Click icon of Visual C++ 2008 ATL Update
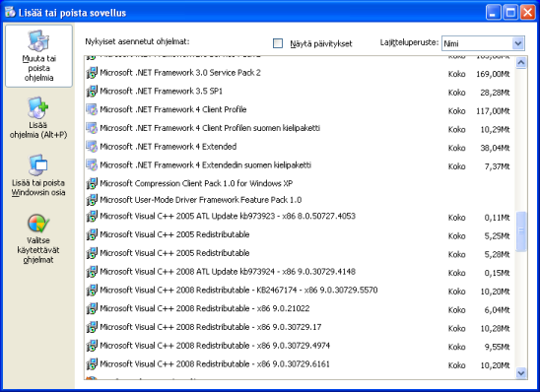 [92, 272]
